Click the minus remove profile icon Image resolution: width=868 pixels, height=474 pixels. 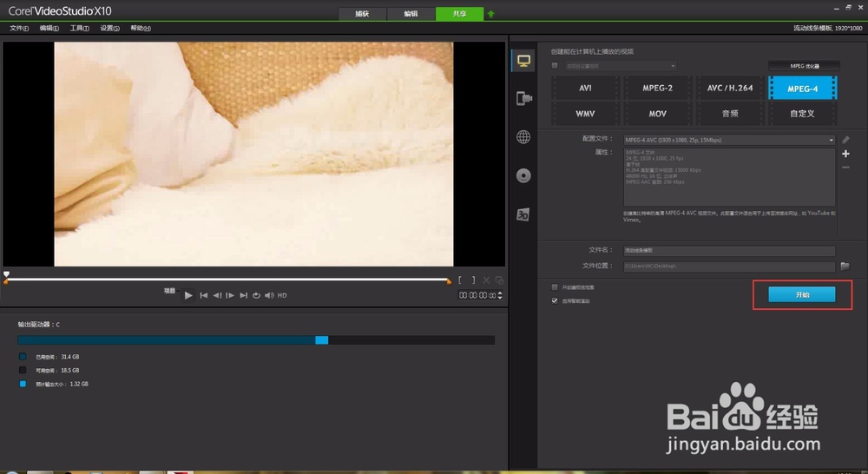pos(845,168)
